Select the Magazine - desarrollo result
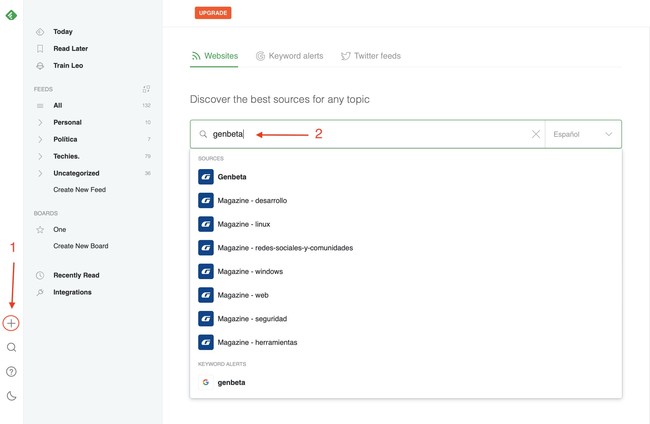The height and width of the screenshot is (424, 650). 252,201
